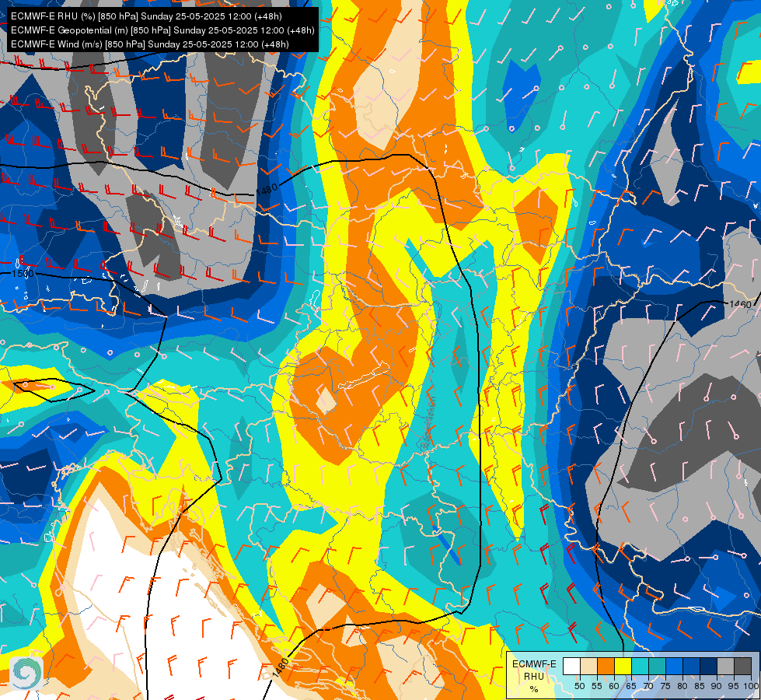
Task: Click the legend value 50
Action: tap(579, 686)
